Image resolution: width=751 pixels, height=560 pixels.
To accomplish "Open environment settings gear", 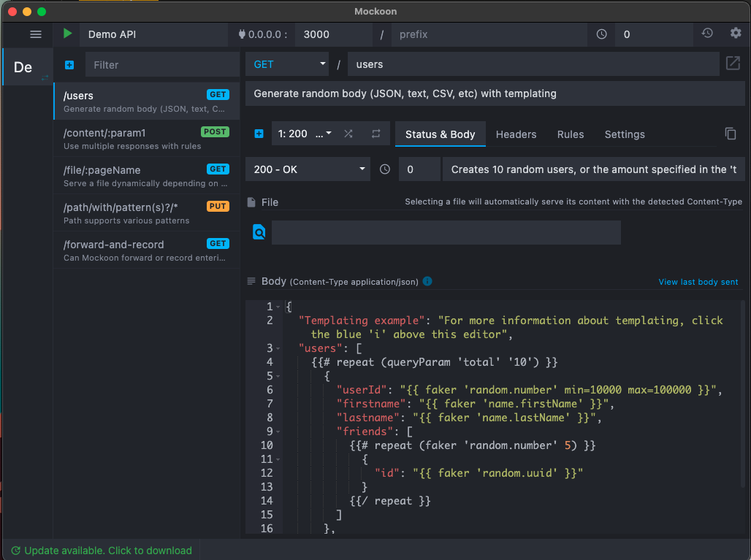I will pyautogui.click(x=737, y=34).
